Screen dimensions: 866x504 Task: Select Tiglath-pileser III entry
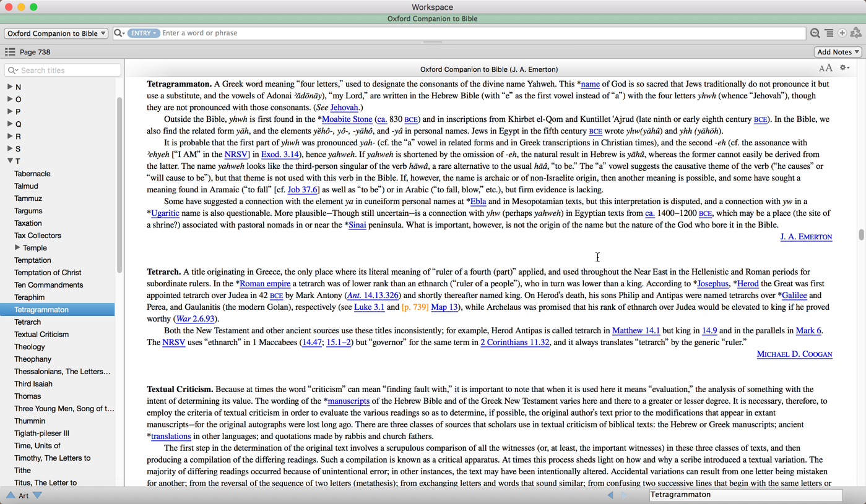pyautogui.click(x=41, y=434)
